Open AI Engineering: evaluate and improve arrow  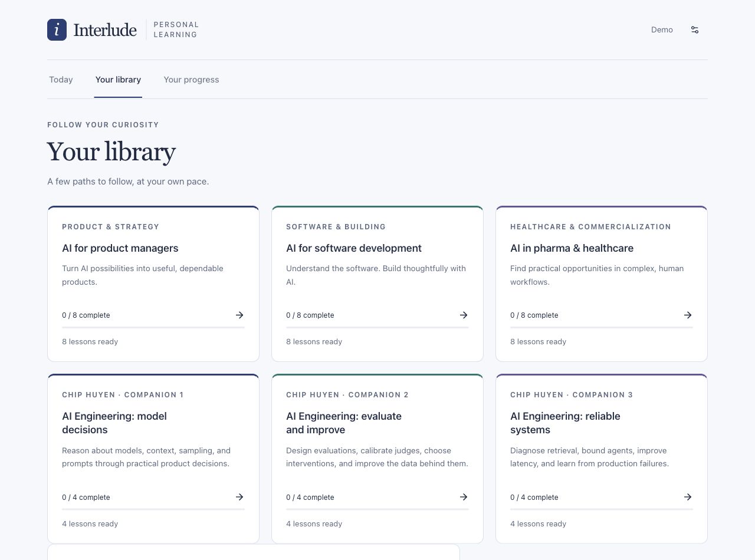coord(464,498)
